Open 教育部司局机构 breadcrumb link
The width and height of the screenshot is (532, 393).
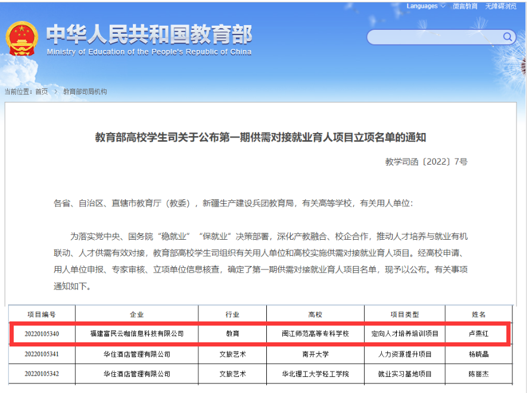pyautogui.click(x=85, y=92)
